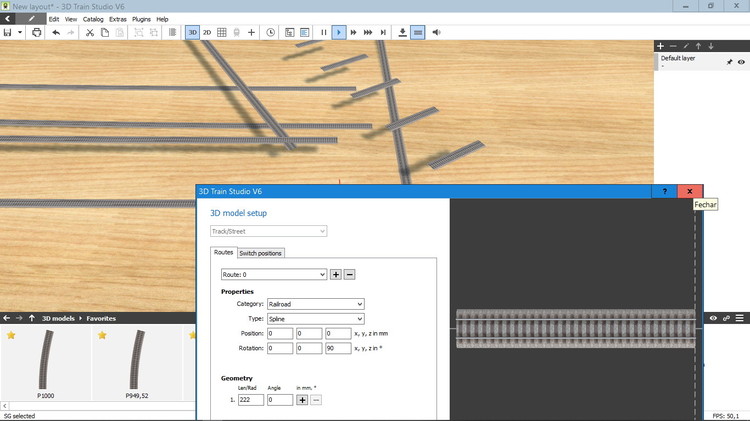This screenshot has width=750, height=421.
Task: Click the event management icon
Action: pos(289,33)
